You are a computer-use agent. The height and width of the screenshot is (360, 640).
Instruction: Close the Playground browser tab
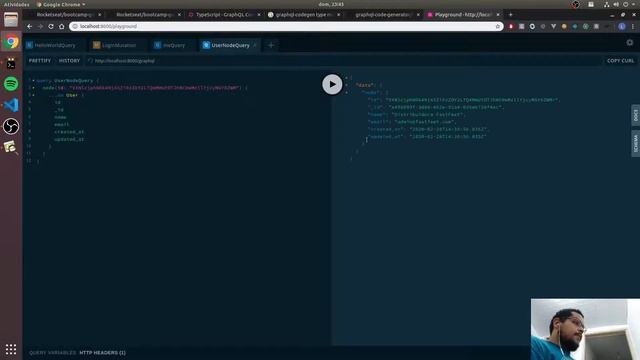498,15
